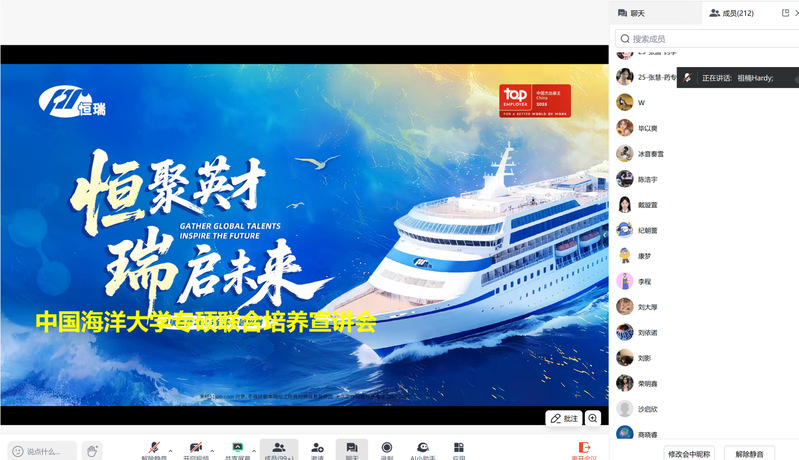Unmute microphone via toolbar mic icon
The height and width of the screenshot is (460, 799).
(154, 449)
